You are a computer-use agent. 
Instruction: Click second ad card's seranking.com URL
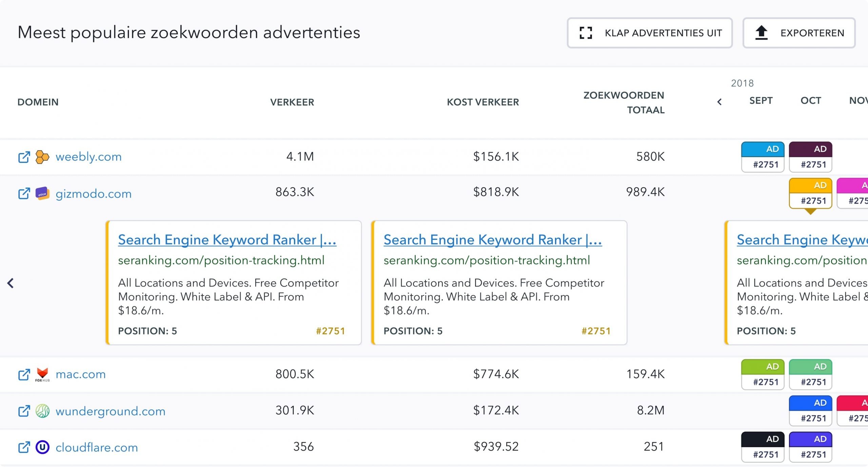coord(487,260)
